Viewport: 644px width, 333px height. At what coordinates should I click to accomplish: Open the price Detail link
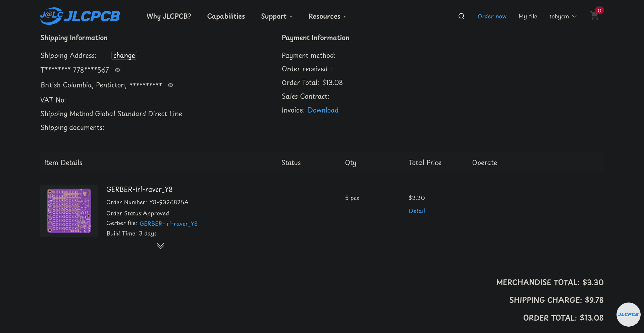click(417, 211)
